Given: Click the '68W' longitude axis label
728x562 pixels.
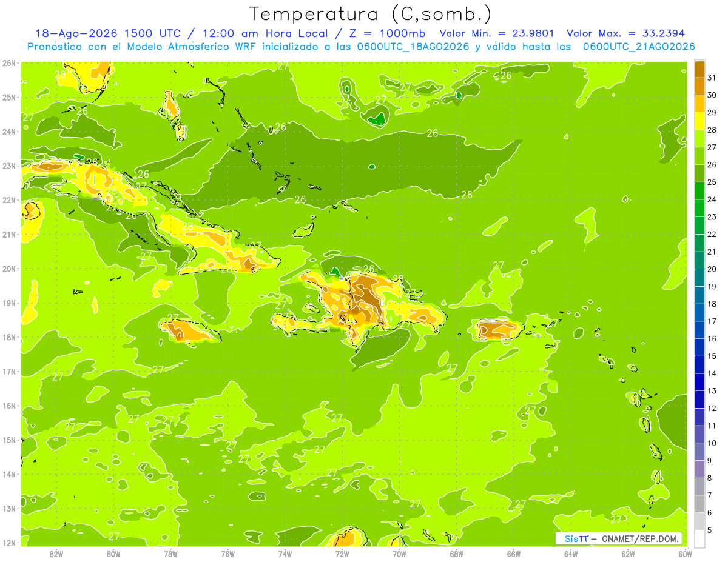Looking at the screenshot, I should (x=457, y=554).
